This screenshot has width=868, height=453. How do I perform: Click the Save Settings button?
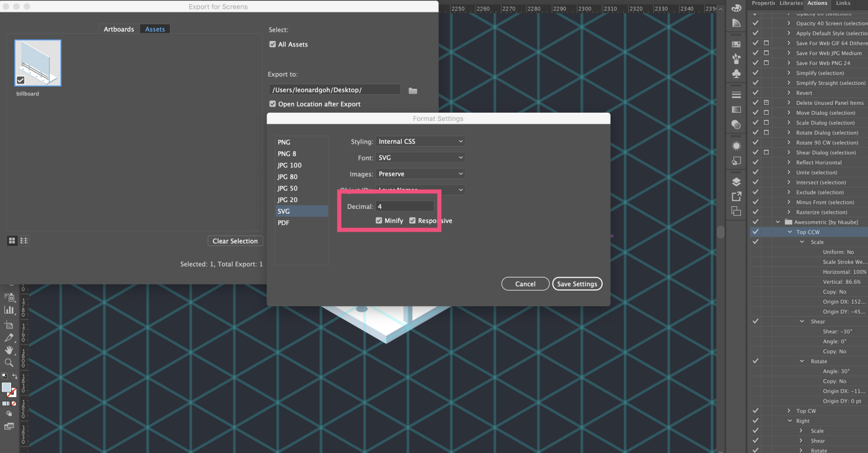pyautogui.click(x=577, y=284)
